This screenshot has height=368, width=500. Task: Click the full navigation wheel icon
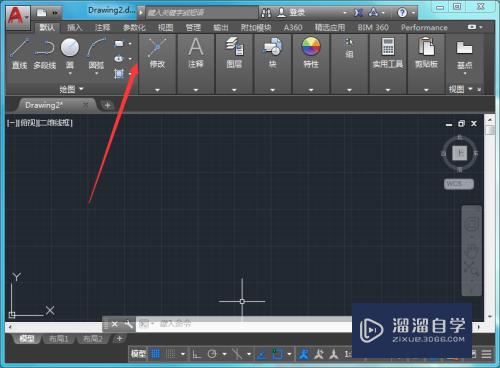471,225
